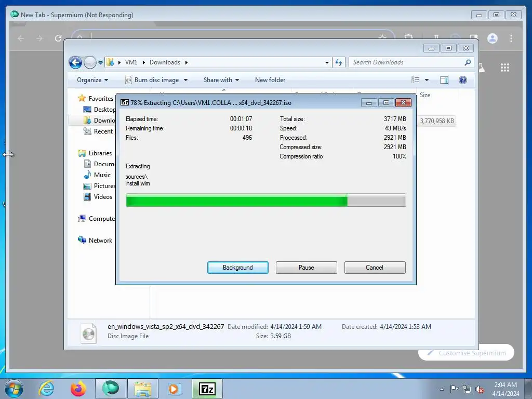Minimize the 7-Zip extracting dialog
532x399 pixels.
[369, 103]
